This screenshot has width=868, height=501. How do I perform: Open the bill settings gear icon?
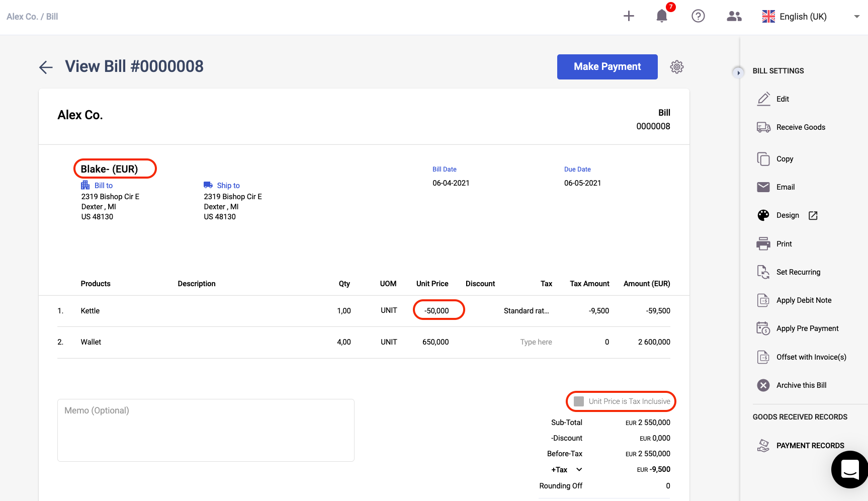pyautogui.click(x=677, y=67)
